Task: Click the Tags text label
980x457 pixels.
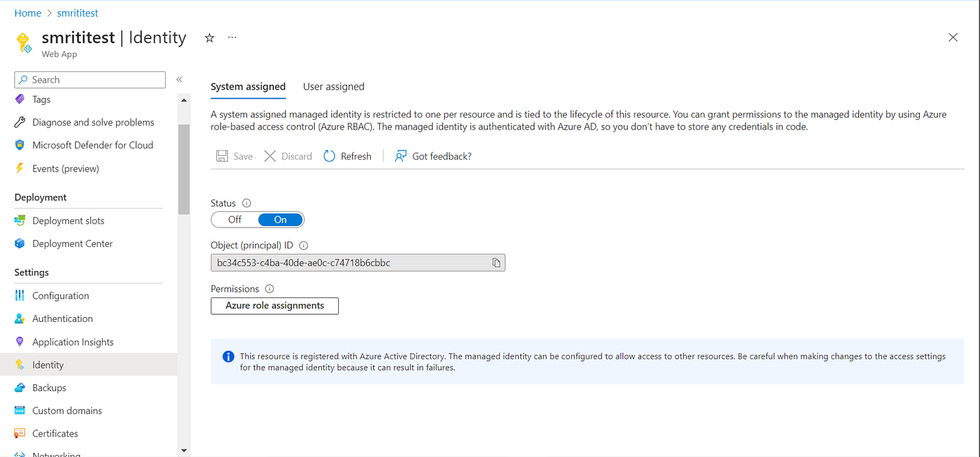Action: [41, 99]
